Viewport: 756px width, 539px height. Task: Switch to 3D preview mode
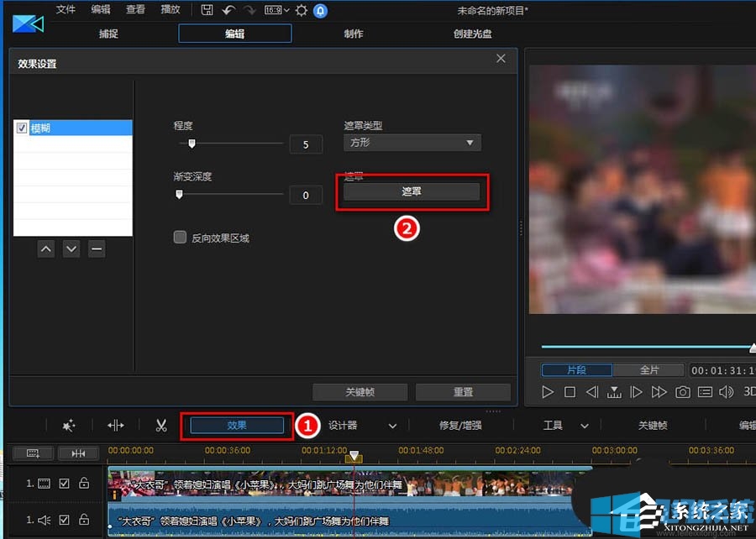point(750,391)
